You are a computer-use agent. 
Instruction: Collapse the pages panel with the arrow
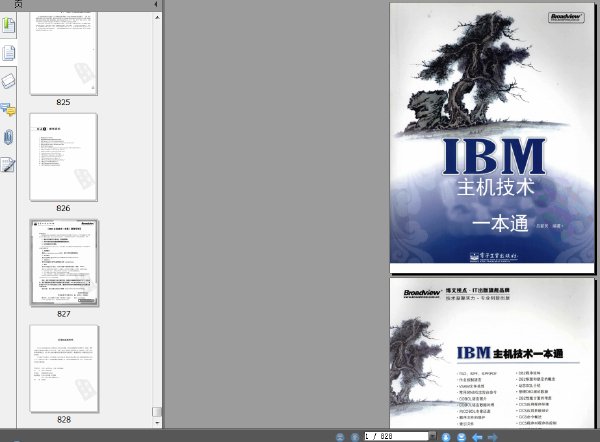(155, 4)
